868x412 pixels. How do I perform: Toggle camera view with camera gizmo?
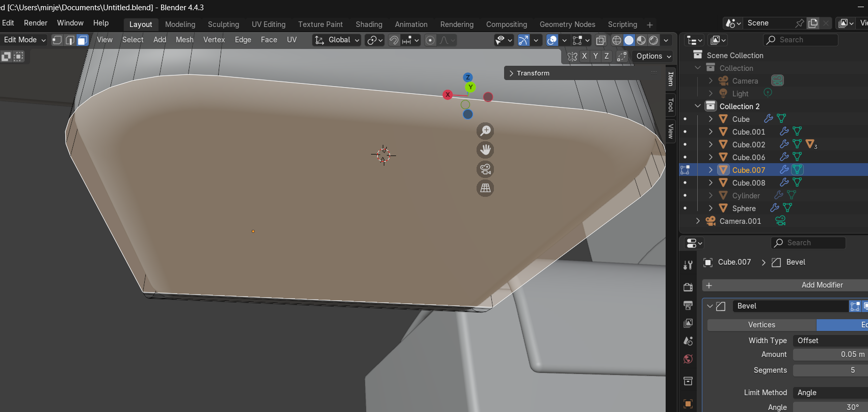(485, 169)
